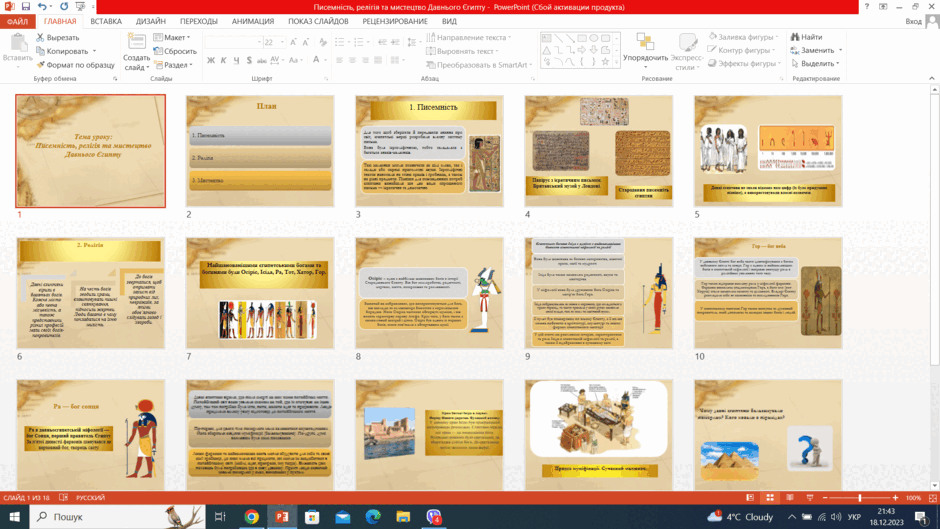Select slide 2 План thumbnail
Image resolution: width=940 pixels, height=529 pixels.
click(x=260, y=151)
